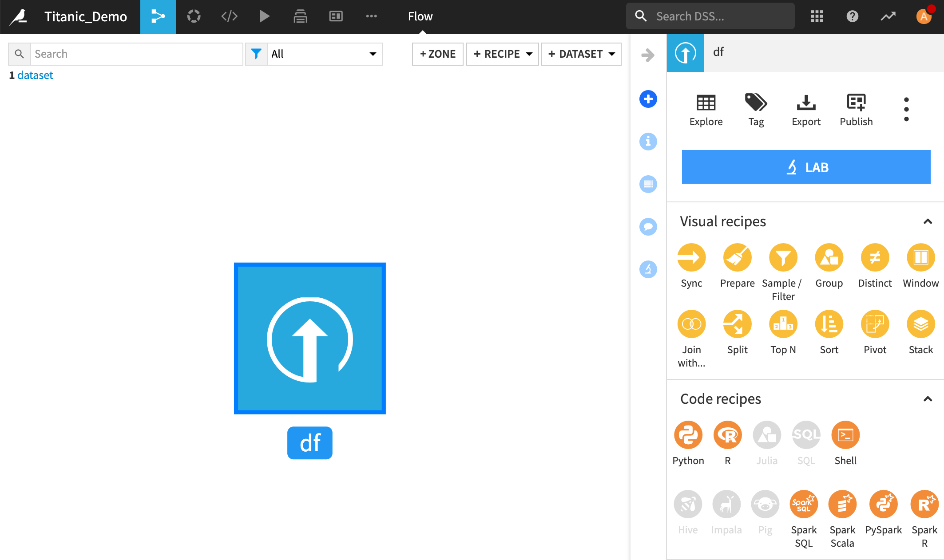This screenshot has height=560, width=944.
Task: Collapse the right panel with arrow
Action: [648, 55]
